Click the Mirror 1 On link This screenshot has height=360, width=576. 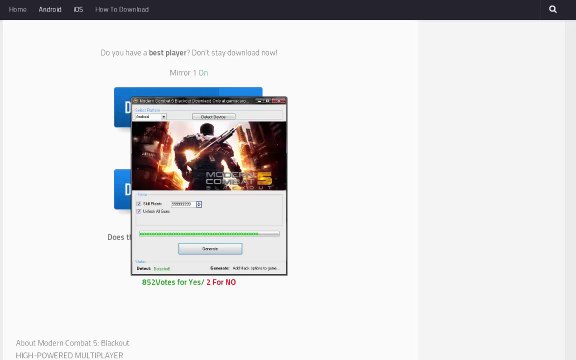tap(189, 73)
